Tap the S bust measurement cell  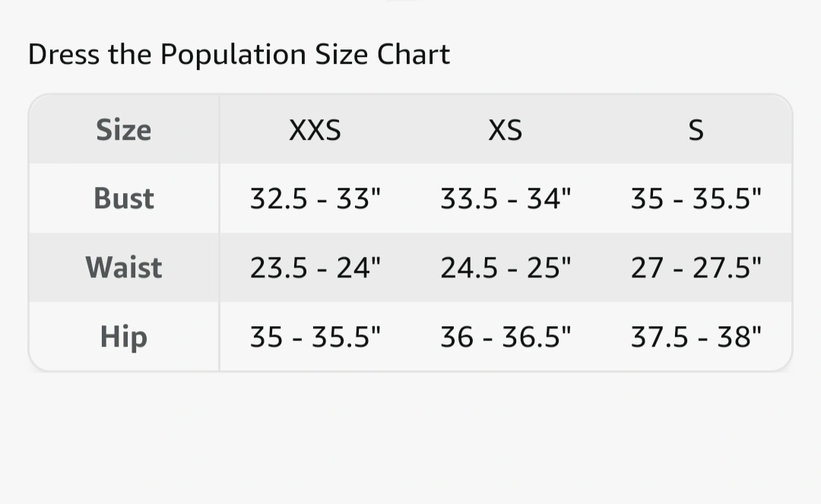[696, 199]
